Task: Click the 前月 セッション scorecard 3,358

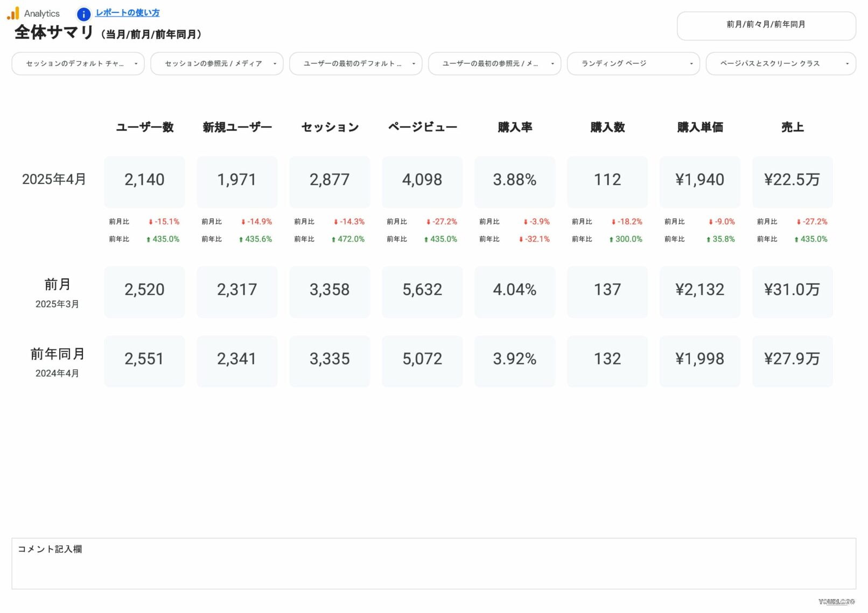Action: [330, 290]
